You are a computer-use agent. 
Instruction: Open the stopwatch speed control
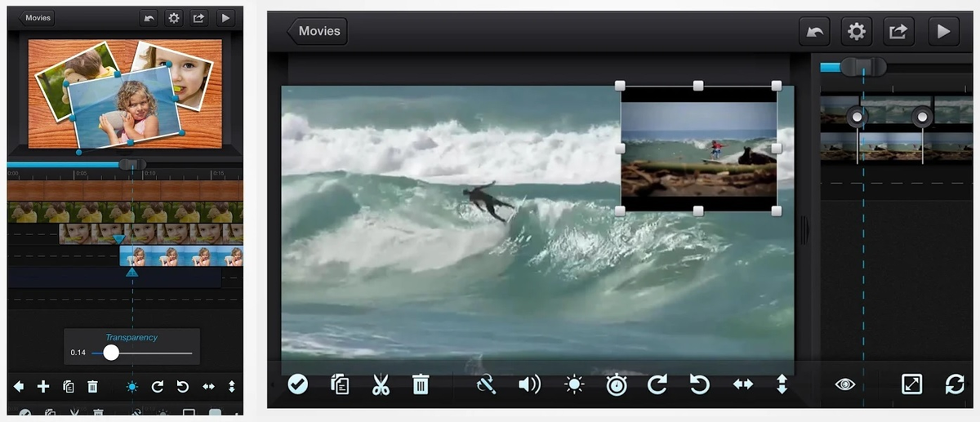617,384
